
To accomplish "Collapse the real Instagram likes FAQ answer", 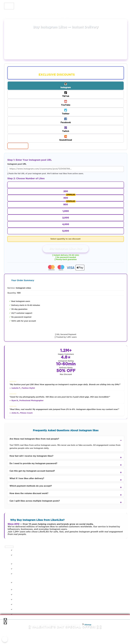I will (x=121, y=440).
